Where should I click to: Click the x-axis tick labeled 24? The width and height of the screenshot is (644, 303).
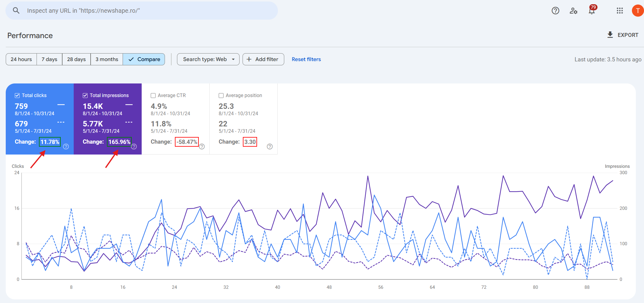click(174, 287)
